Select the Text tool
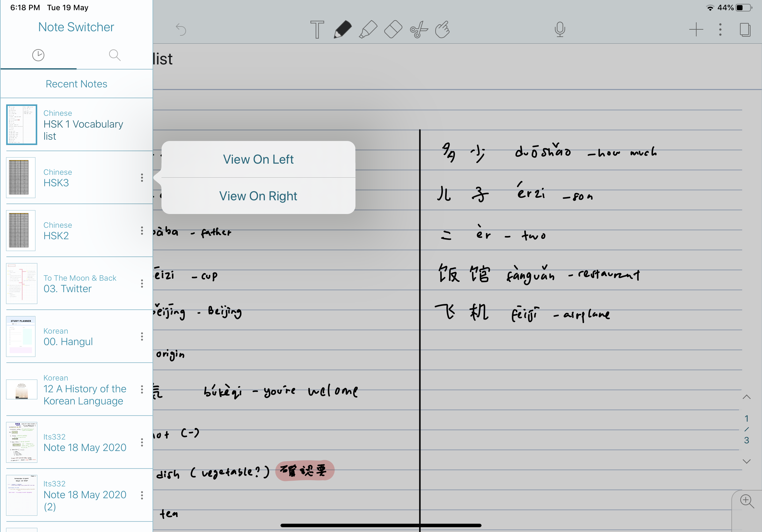The image size is (762, 532). point(317,30)
